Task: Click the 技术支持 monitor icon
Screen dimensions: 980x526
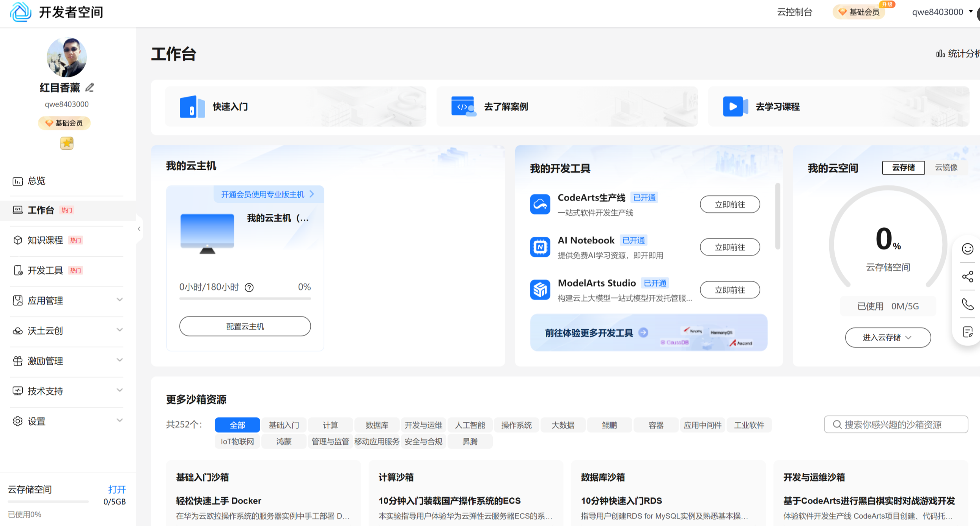Action: pos(18,391)
